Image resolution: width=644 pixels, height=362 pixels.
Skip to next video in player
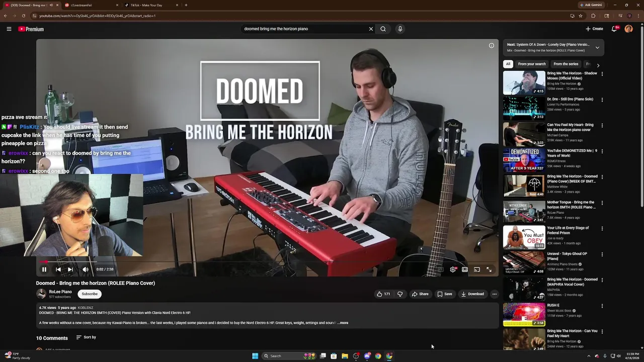pyautogui.click(x=70, y=269)
